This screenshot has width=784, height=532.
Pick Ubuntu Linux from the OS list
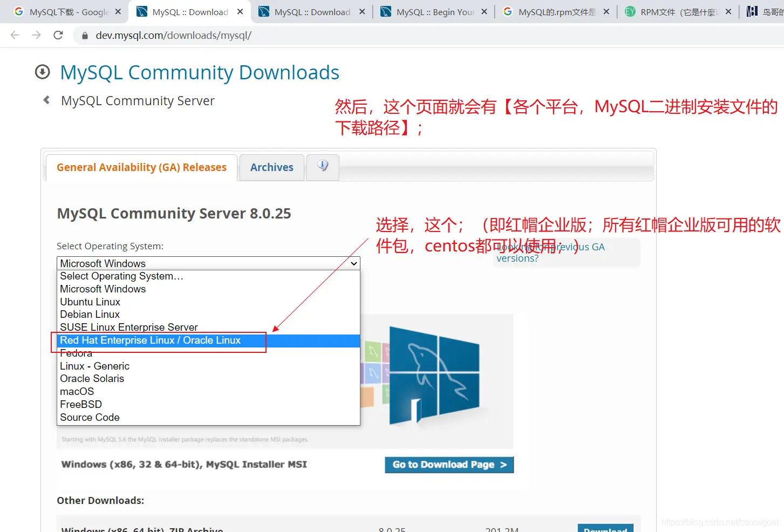pyautogui.click(x=208, y=302)
